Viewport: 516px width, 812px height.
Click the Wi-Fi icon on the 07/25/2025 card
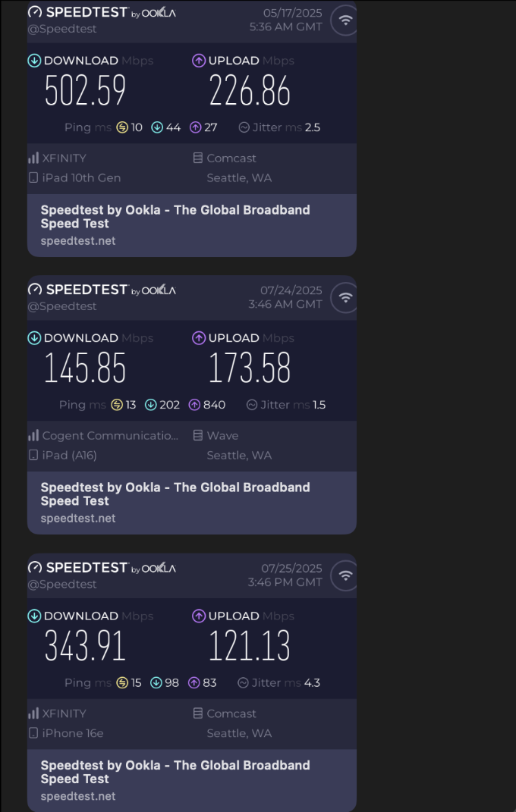point(344,575)
